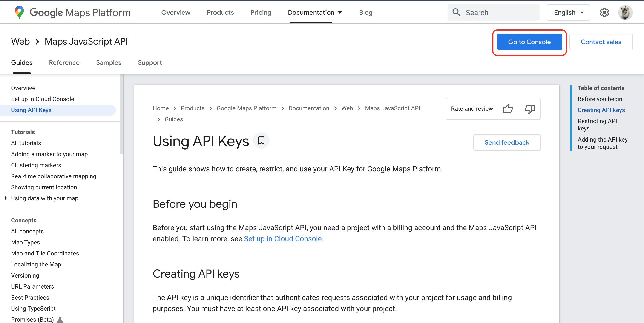Switch to the Guides tab

pyautogui.click(x=22, y=62)
